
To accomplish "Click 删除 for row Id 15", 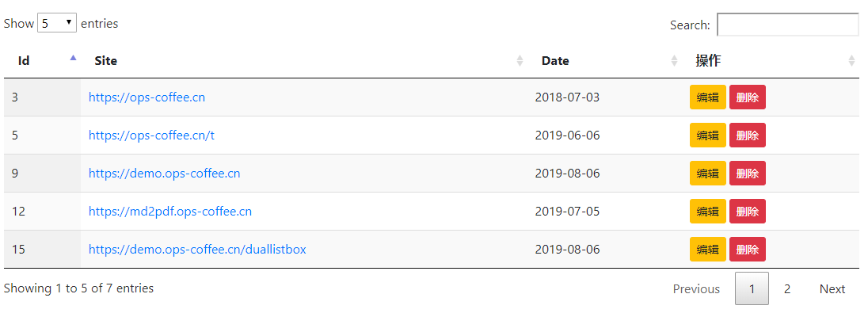I will tap(748, 250).
